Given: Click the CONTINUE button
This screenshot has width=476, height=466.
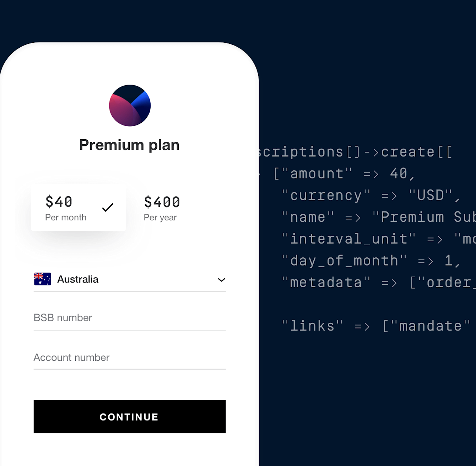Looking at the screenshot, I should click(x=129, y=417).
